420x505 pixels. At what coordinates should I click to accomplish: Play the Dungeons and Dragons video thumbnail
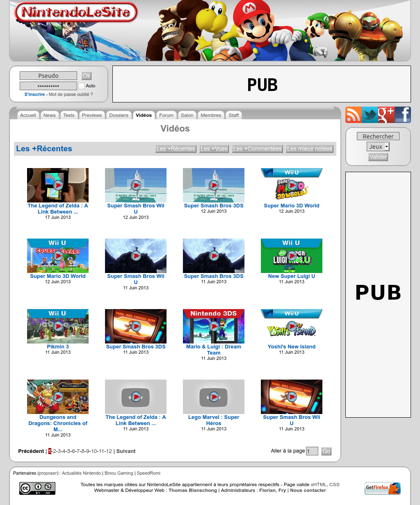coord(58,397)
